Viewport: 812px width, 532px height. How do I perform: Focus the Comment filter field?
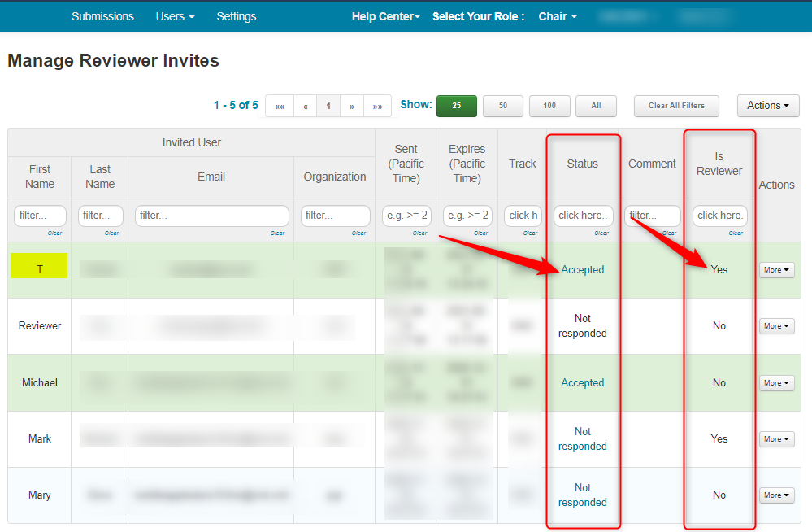click(653, 216)
